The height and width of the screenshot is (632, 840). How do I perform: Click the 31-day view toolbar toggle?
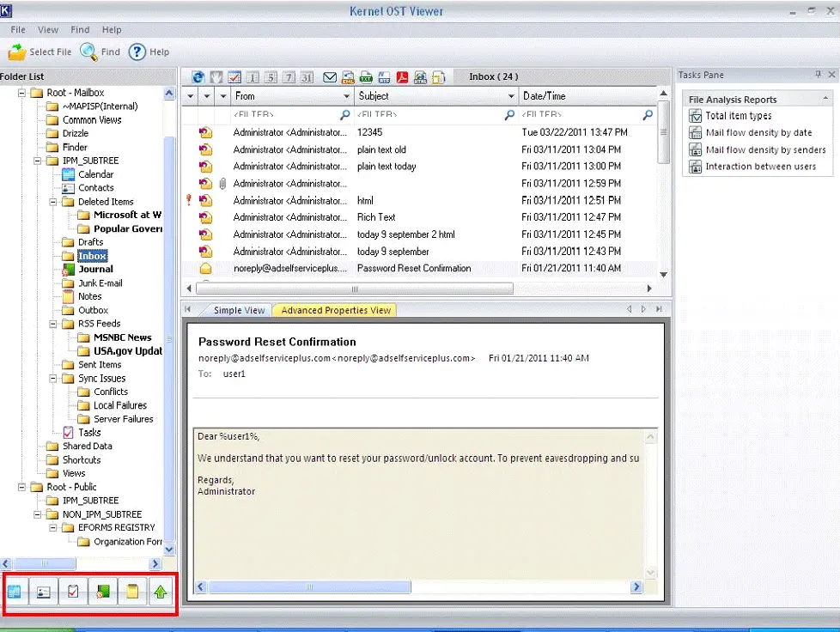pos(307,77)
